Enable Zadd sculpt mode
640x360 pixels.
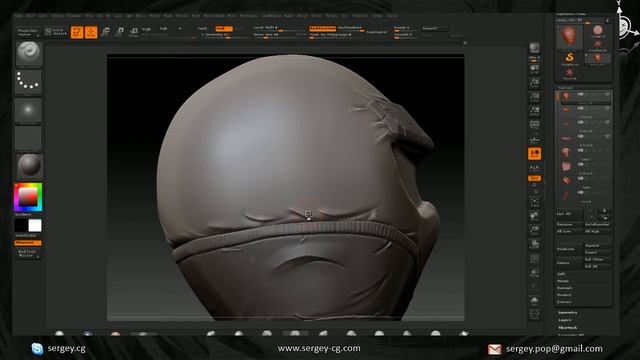(x=202, y=29)
